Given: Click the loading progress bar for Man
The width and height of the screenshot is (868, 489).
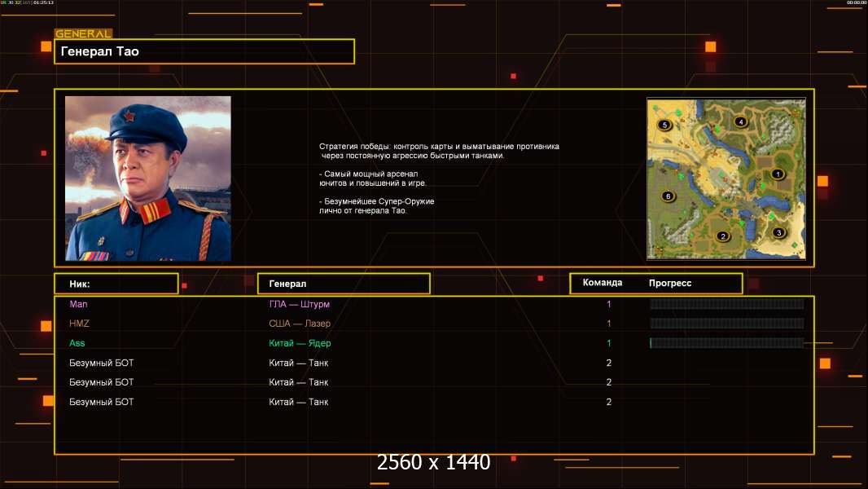Looking at the screenshot, I should (x=727, y=303).
